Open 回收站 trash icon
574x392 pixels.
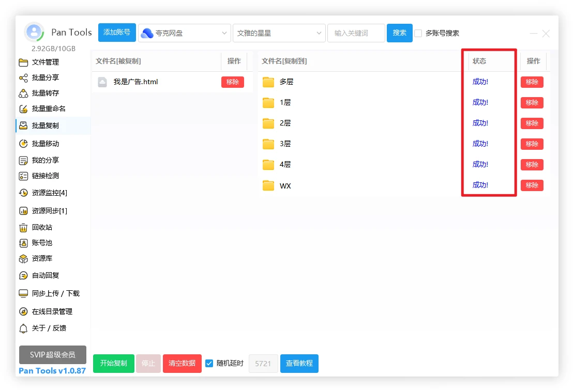[x=23, y=228]
